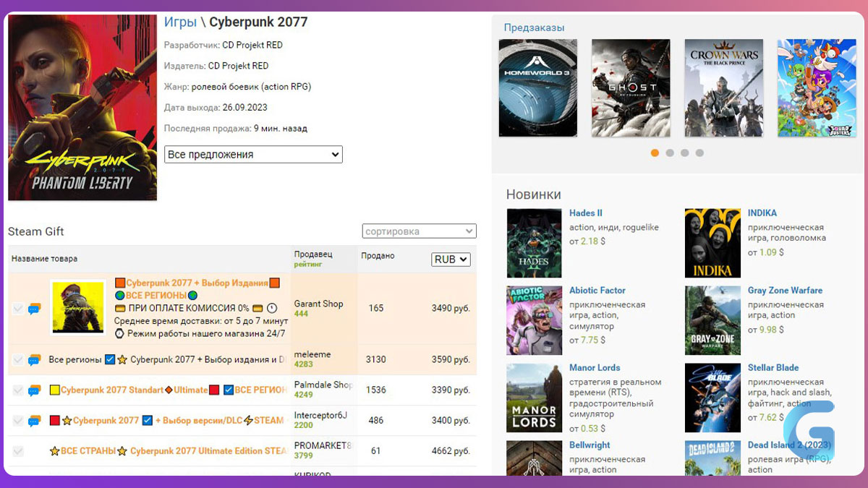Click the 'Bellwright' title link
The width and height of the screenshot is (868, 488).
click(590, 445)
